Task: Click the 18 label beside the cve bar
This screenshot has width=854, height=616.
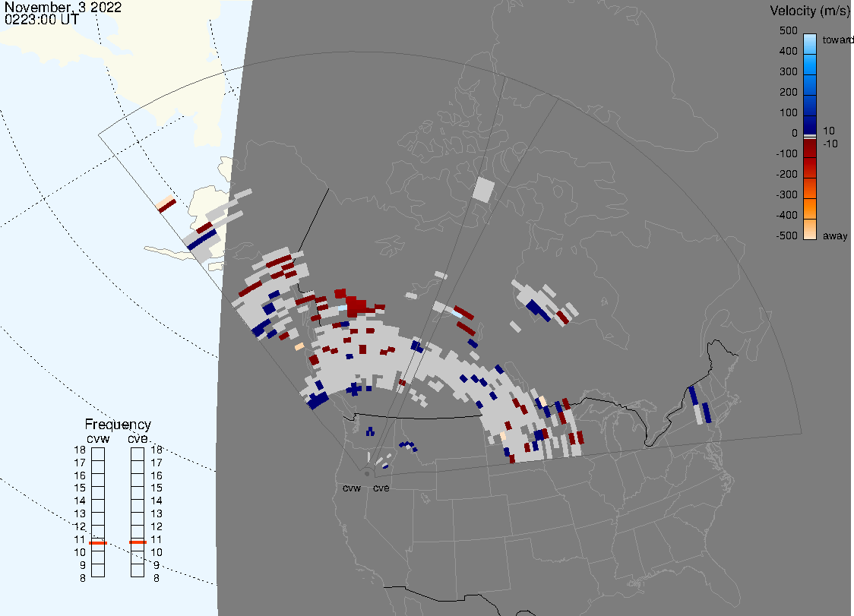Action: (157, 450)
